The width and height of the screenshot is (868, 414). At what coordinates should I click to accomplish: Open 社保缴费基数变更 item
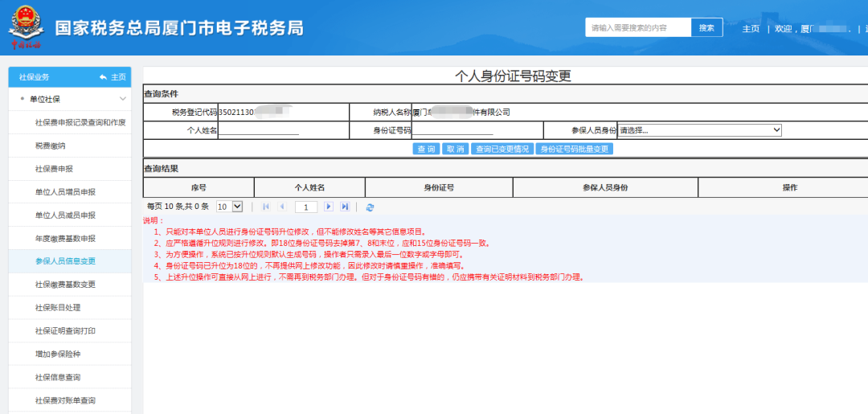[65, 285]
